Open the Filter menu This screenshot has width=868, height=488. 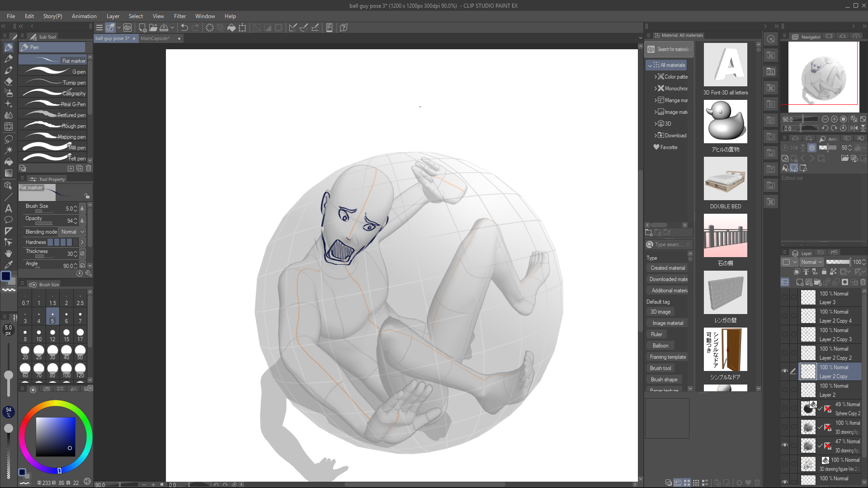pyautogui.click(x=179, y=16)
